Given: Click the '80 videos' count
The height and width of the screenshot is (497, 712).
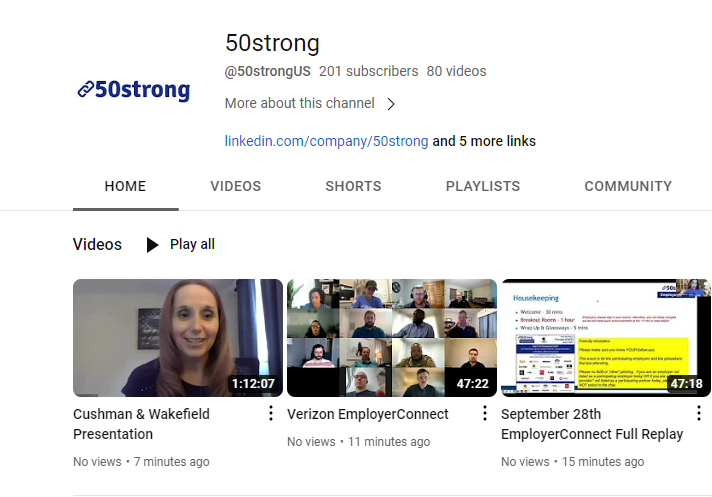Looking at the screenshot, I should 456,71.
